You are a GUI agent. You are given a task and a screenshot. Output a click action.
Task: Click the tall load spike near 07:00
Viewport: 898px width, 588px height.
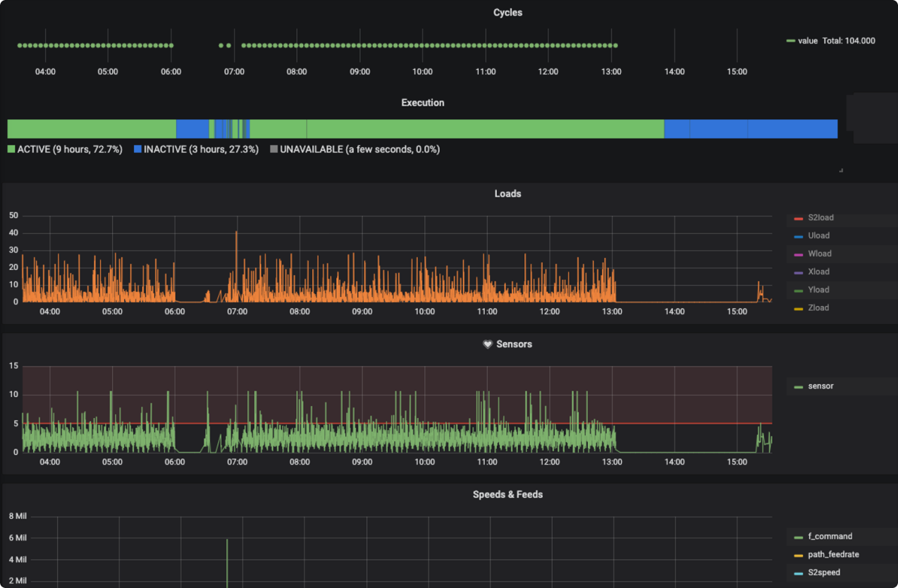click(x=237, y=267)
